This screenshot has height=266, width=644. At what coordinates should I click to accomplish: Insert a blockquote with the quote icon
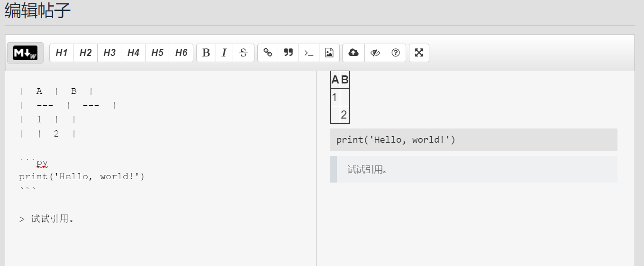[288, 53]
